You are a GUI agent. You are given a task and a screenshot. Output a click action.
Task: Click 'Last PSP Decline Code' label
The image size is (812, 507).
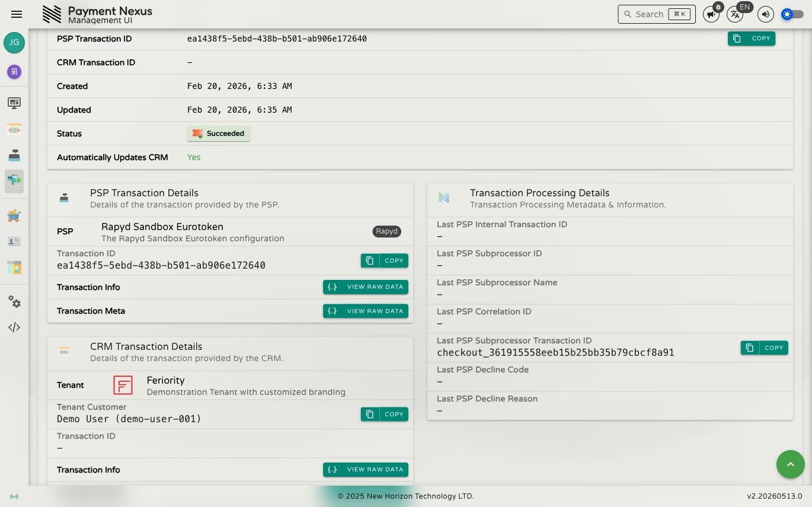(x=482, y=369)
